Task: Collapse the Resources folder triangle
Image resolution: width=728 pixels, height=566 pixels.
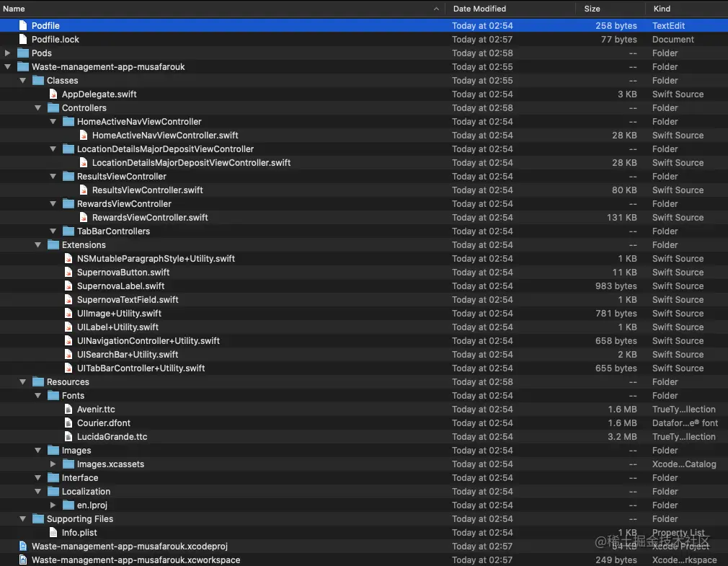Action: click(x=23, y=381)
